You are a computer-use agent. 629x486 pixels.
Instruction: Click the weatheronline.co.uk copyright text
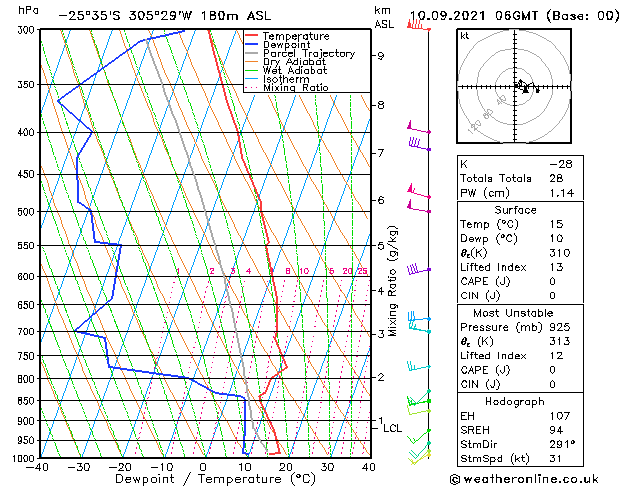click(x=524, y=479)
